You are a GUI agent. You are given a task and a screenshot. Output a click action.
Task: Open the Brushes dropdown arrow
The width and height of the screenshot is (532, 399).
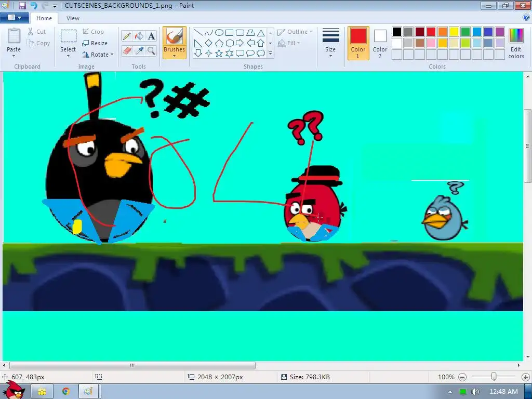coord(175,56)
